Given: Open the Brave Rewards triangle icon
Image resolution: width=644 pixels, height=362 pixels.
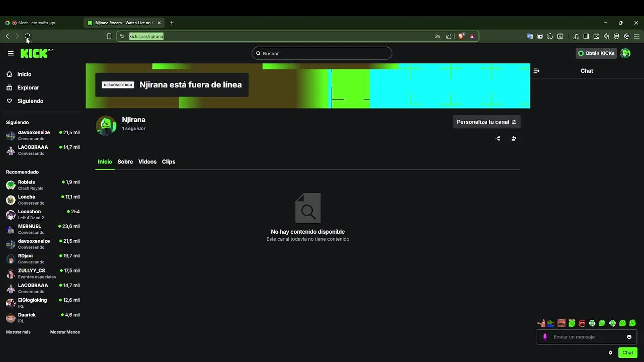Looking at the screenshot, I should [x=472, y=36].
